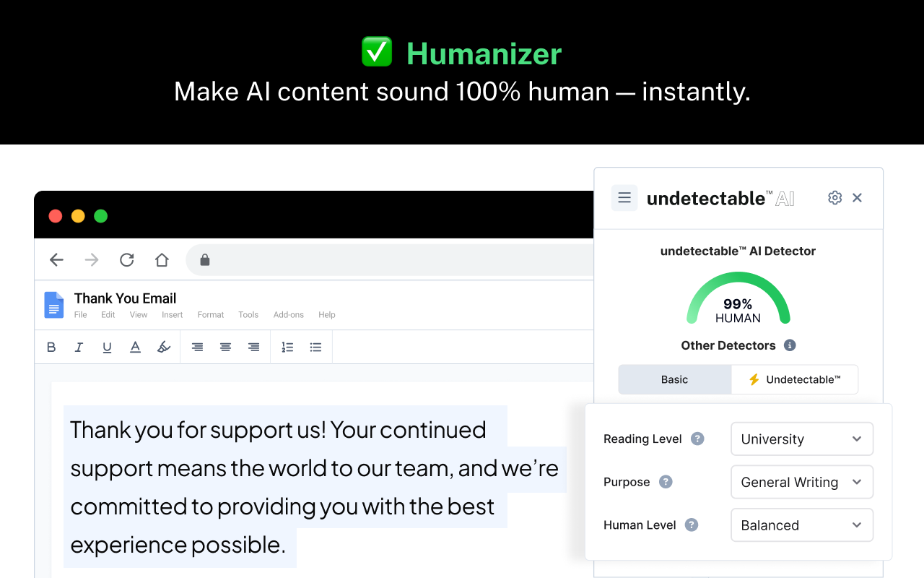Select the highlight color tool
Screen dimensions: 924x578
coord(163,347)
